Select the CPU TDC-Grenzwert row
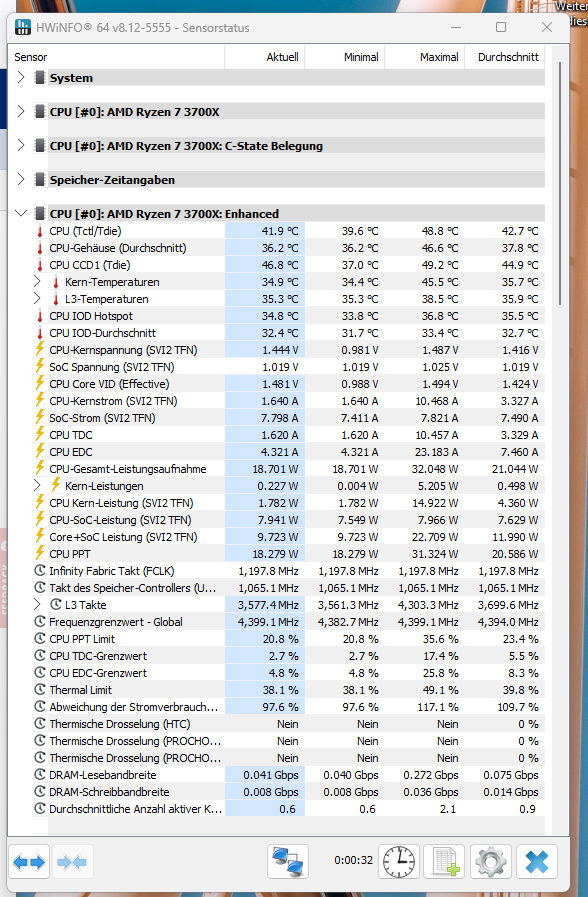The width and height of the screenshot is (588, 897). click(288, 656)
